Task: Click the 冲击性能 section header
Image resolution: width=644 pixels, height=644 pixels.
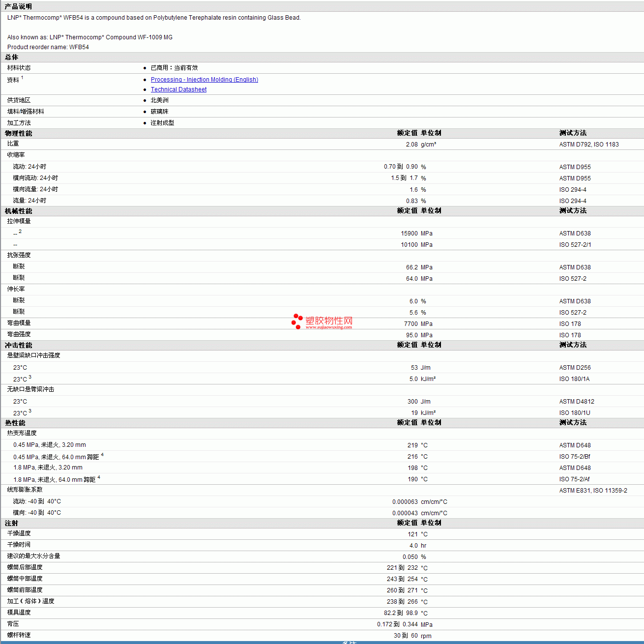Action: coord(18,345)
